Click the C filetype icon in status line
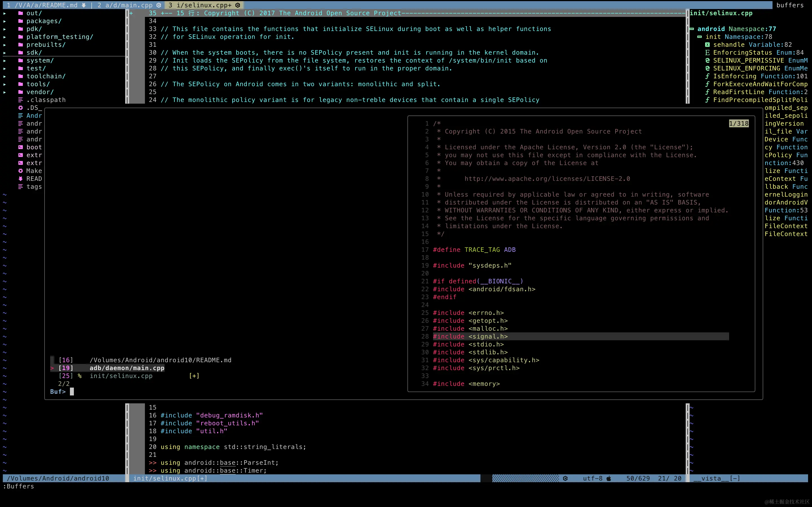The height and width of the screenshot is (507, 812). tap(565, 479)
